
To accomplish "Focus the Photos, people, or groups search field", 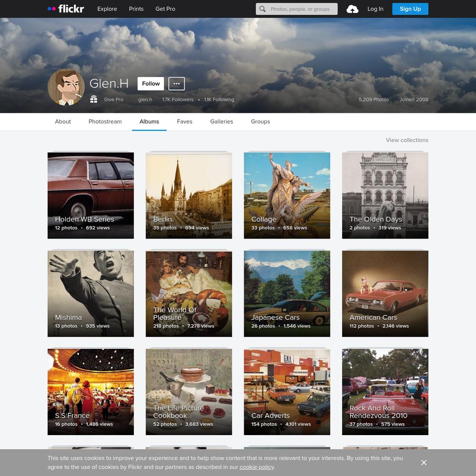I will 297,9.
